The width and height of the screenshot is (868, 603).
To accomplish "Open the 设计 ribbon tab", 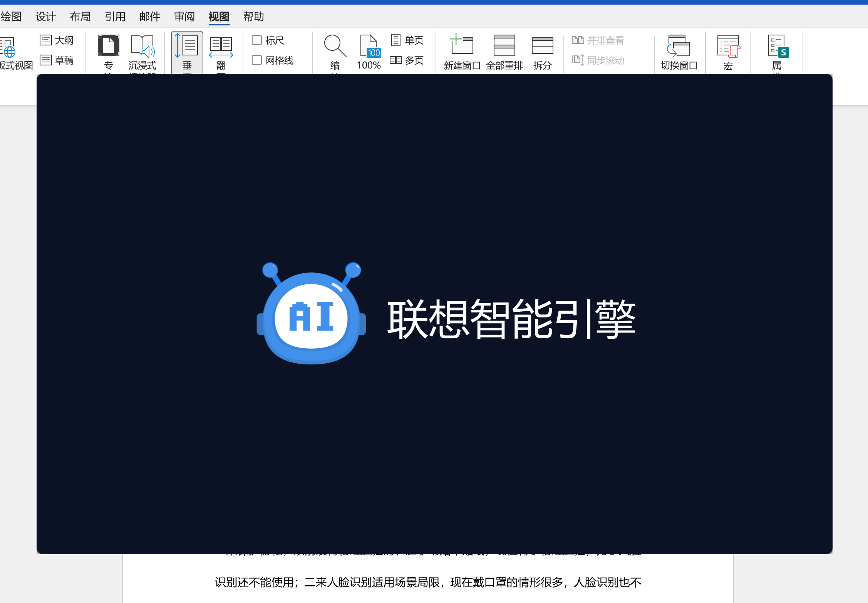I will point(45,17).
